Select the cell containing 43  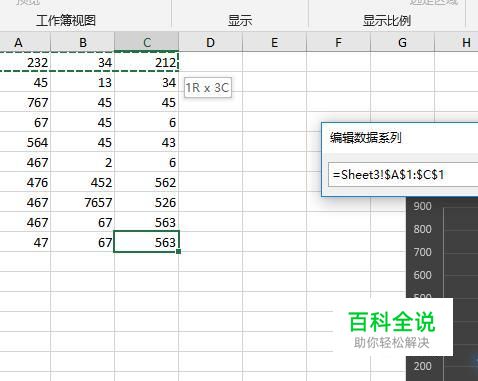147,142
